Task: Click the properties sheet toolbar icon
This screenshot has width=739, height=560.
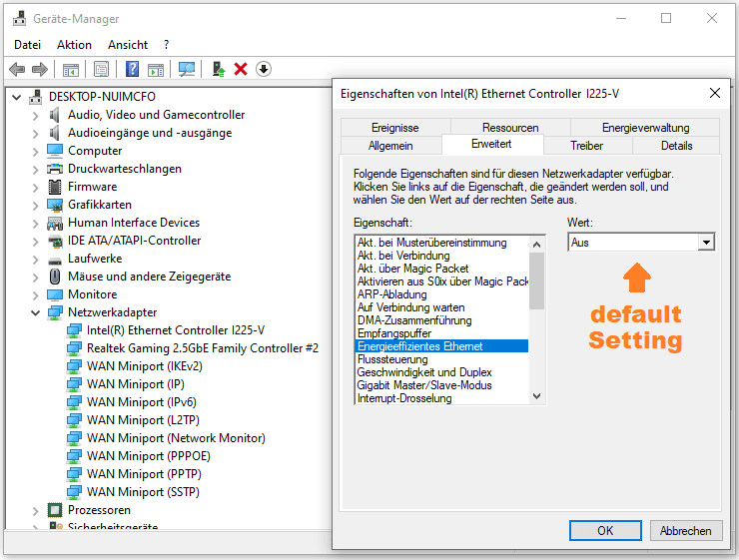Action: click(101, 69)
